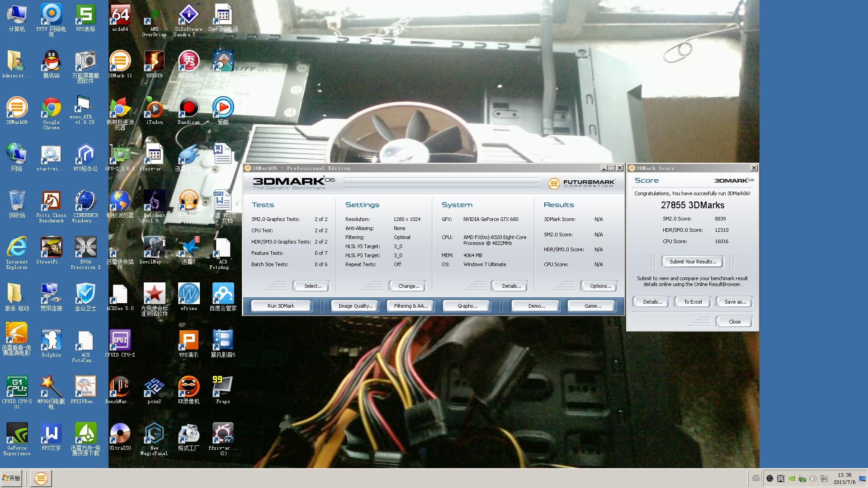Click the Futuremark Corporation logo
The width and height of the screenshot is (868, 488).
pyautogui.click(x=581, y=183)
